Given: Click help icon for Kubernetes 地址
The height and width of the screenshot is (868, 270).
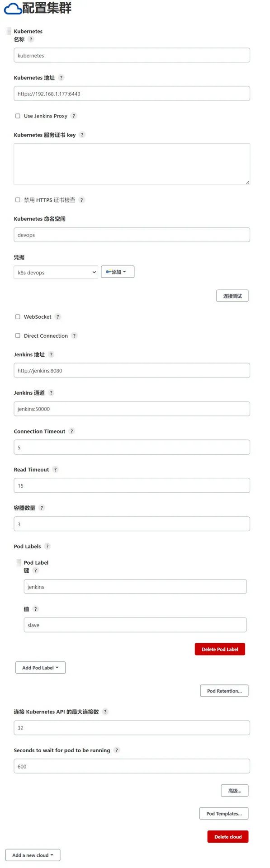Looking at the screenshot, I should 61,78.
